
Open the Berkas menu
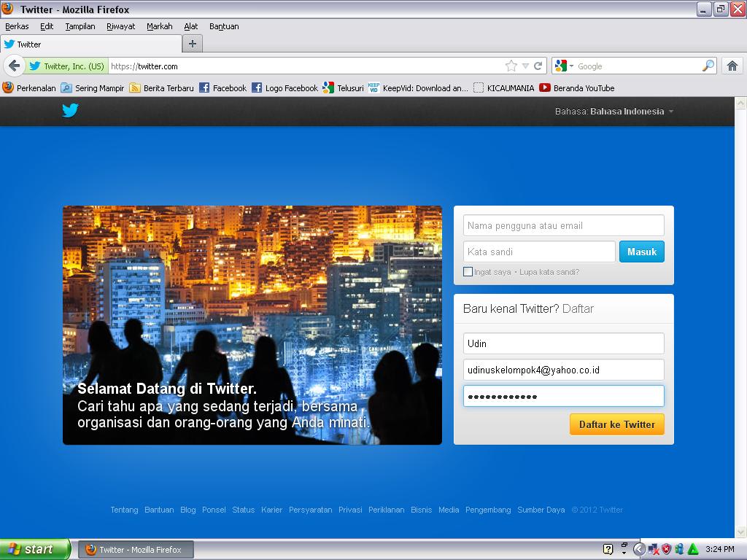pos(17,26)
